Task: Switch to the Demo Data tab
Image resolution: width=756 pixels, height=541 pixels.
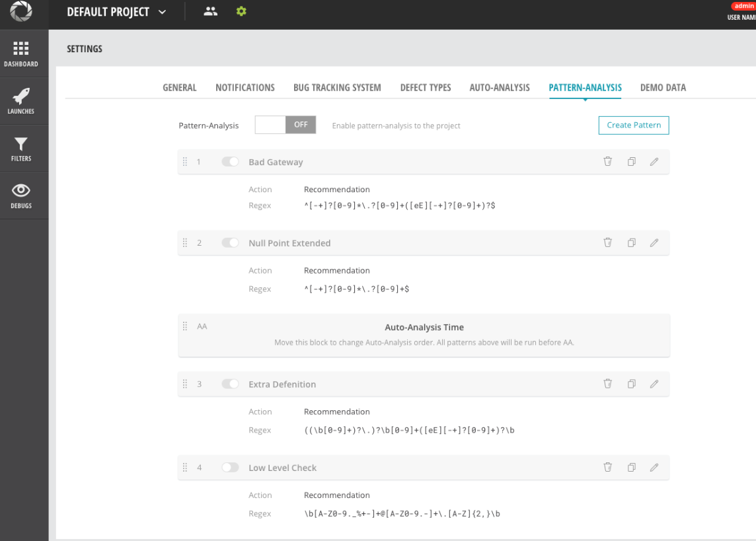Action: click(x=663, y=87)
